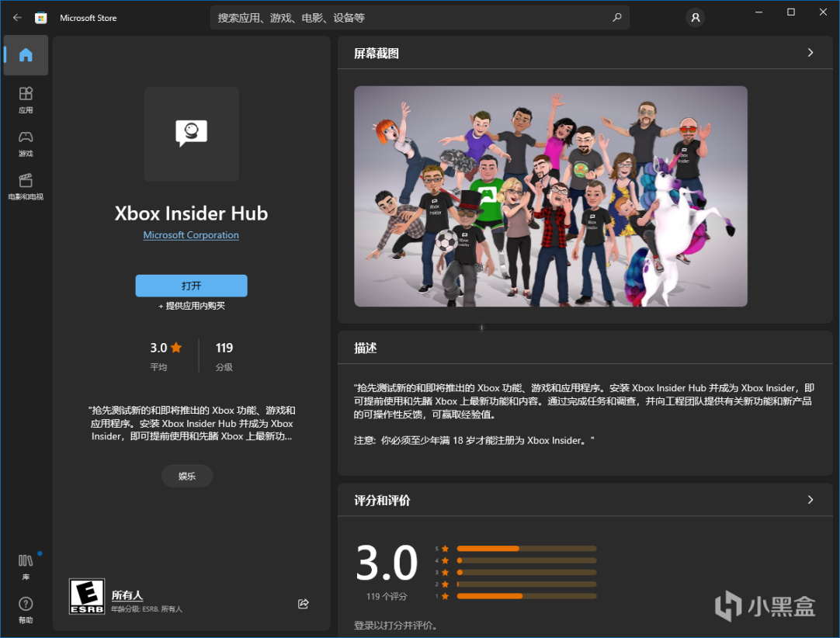Click the 评分和评价 section title

click(x=382, y=501)
